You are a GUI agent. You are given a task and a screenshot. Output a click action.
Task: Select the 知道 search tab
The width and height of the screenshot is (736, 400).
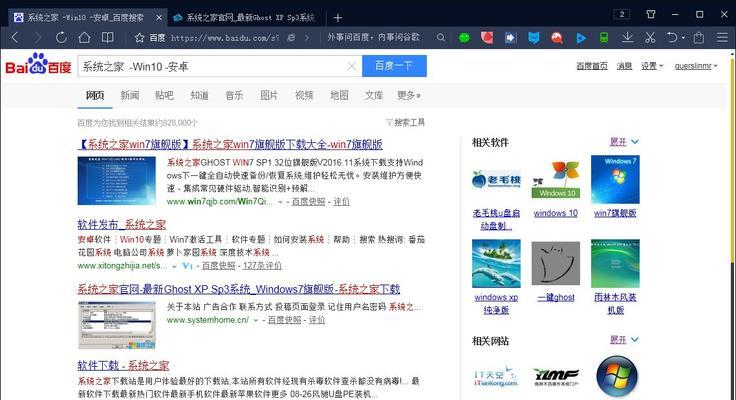click(199, 95)
